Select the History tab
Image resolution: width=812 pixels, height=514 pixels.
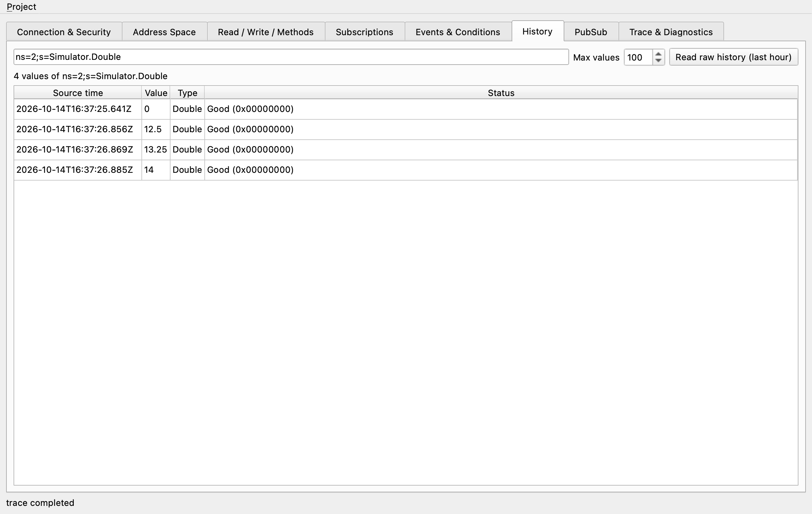click(538, 31)
